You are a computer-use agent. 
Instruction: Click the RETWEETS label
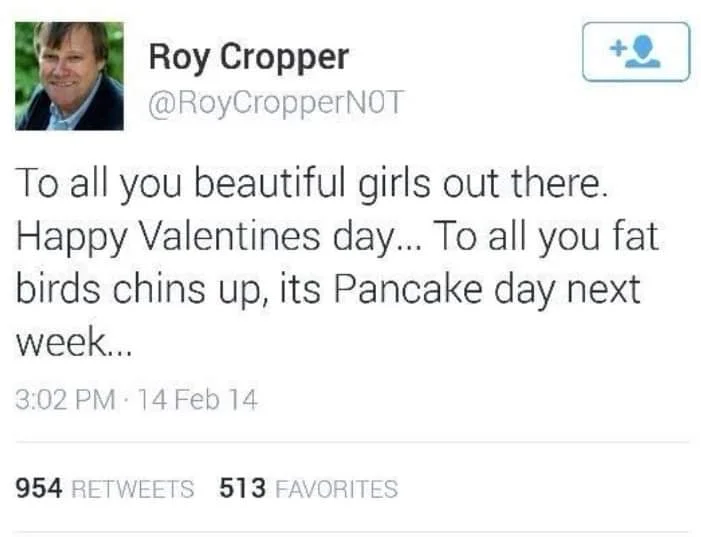pyautogui.click(x=134, y=489)
